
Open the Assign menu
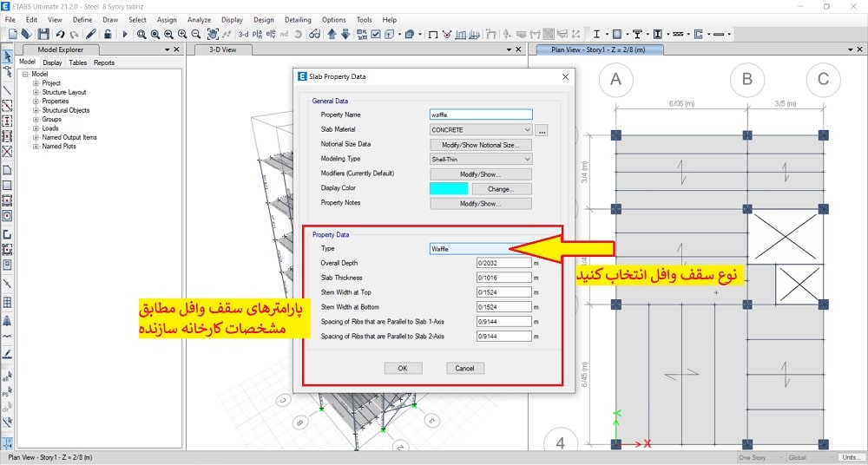tap(167, 19)
